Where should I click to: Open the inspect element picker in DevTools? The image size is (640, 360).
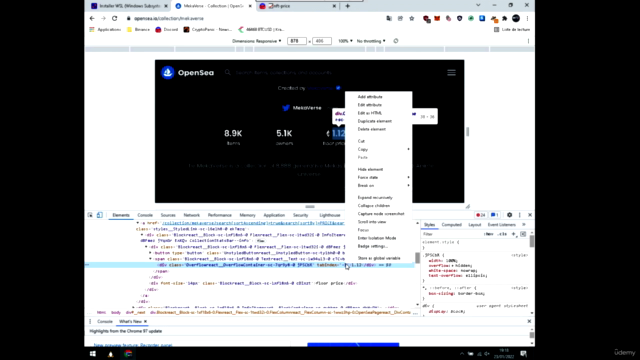[90, 215]
